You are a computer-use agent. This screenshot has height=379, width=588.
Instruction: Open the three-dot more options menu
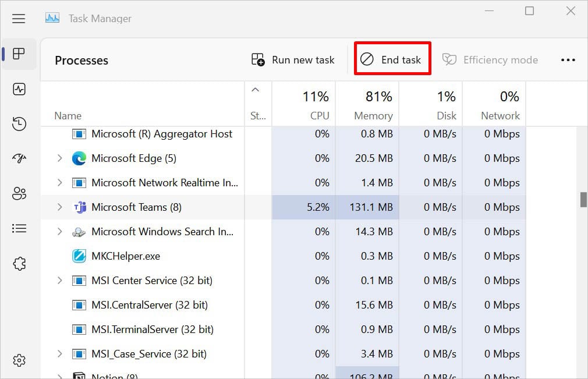pyautogui.click(x=568, y=60)
